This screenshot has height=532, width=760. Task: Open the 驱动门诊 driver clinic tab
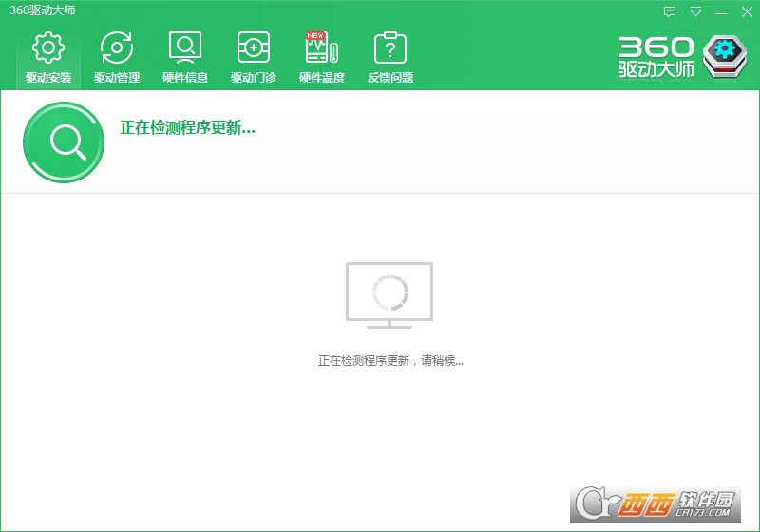click(254, 57)
